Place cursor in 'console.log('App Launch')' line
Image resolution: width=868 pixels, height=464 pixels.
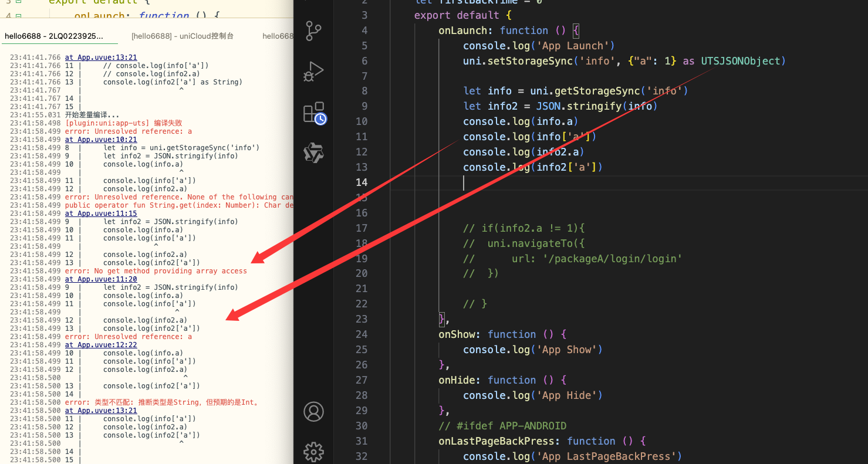coord(539,46)
